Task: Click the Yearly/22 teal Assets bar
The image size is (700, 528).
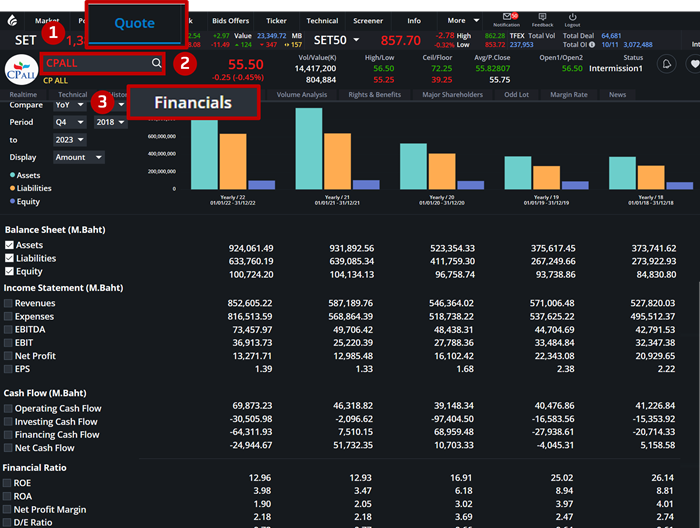Action: click(204, 154)
